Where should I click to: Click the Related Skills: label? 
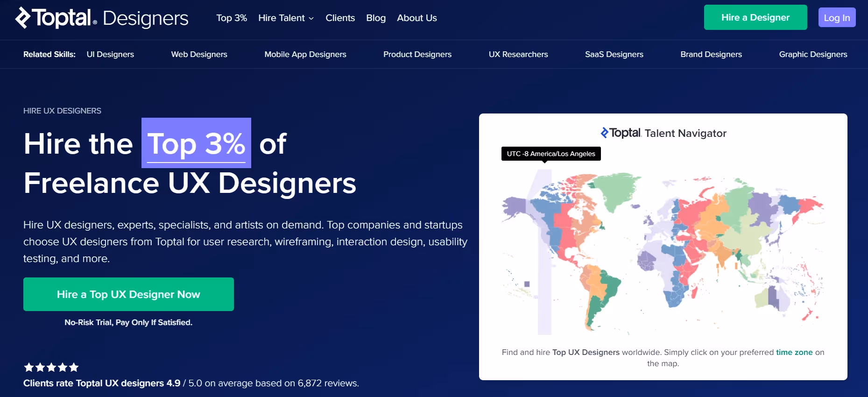(x=49, y=54)
